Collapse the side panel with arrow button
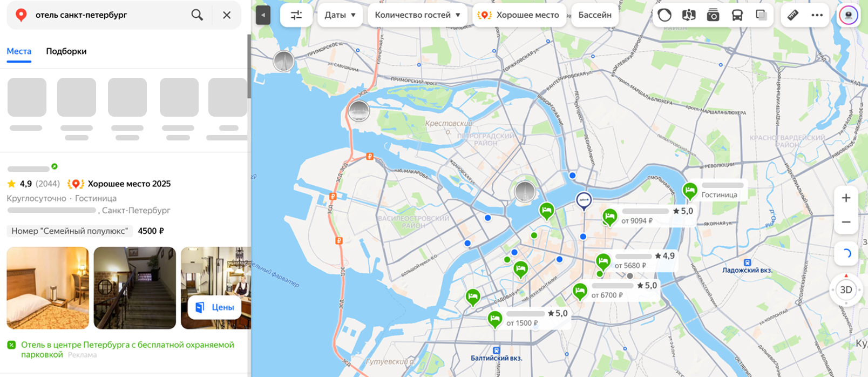 [263, 15]
